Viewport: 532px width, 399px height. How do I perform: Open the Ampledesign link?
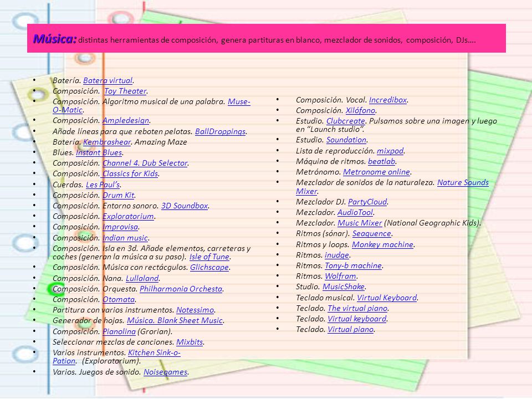pos(126,120)
